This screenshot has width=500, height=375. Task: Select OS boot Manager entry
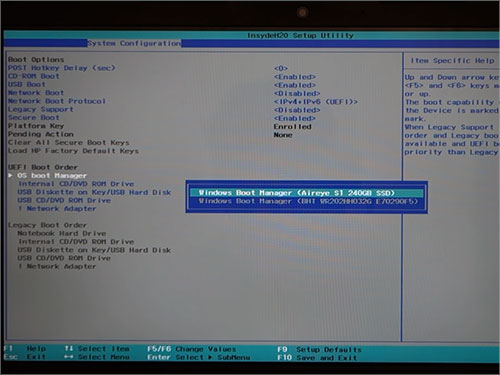(x=52, y=176)
